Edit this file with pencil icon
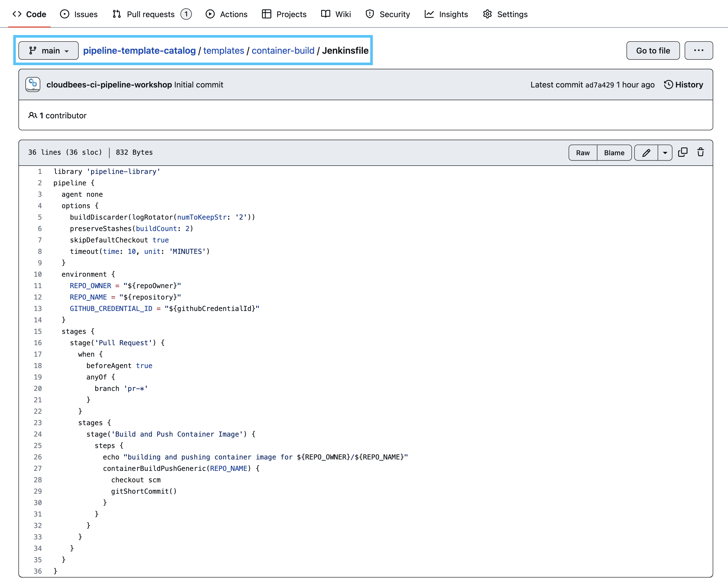 646,153
